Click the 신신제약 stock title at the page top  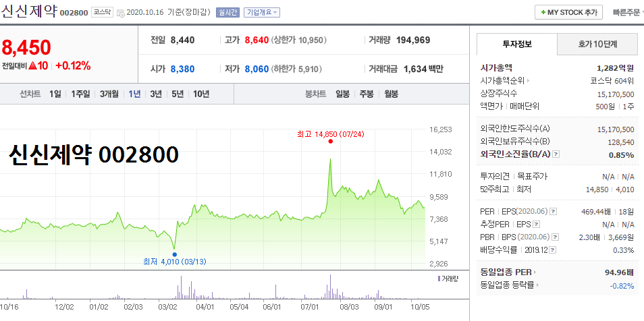29,11
